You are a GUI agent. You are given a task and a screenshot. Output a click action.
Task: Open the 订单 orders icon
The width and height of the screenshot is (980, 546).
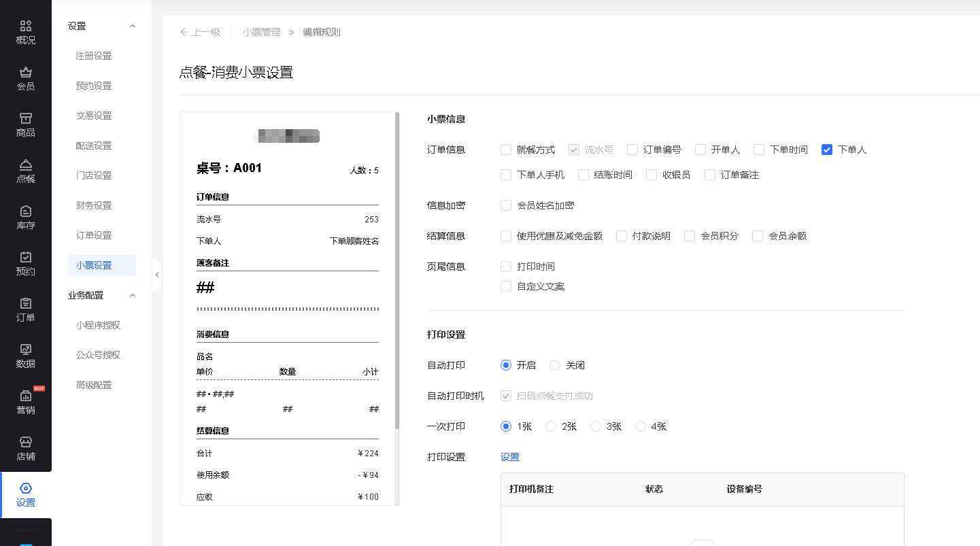(26, 303)
